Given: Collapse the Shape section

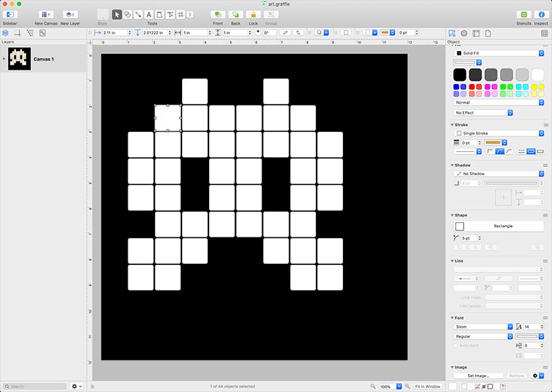Looking at the screenshot, I should coord(452,215).
